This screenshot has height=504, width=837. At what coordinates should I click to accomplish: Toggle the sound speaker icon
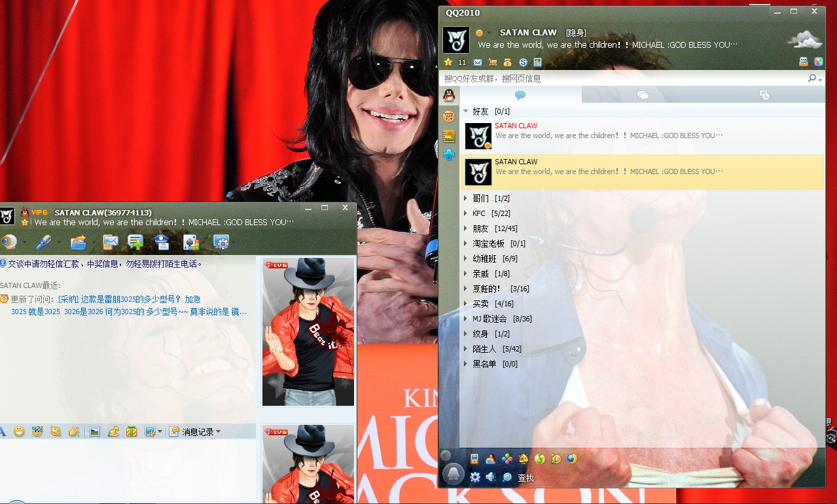(491, 477)
